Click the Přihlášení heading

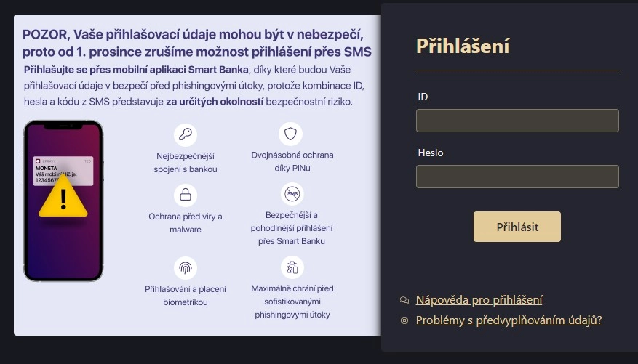(x=463, y=46)
